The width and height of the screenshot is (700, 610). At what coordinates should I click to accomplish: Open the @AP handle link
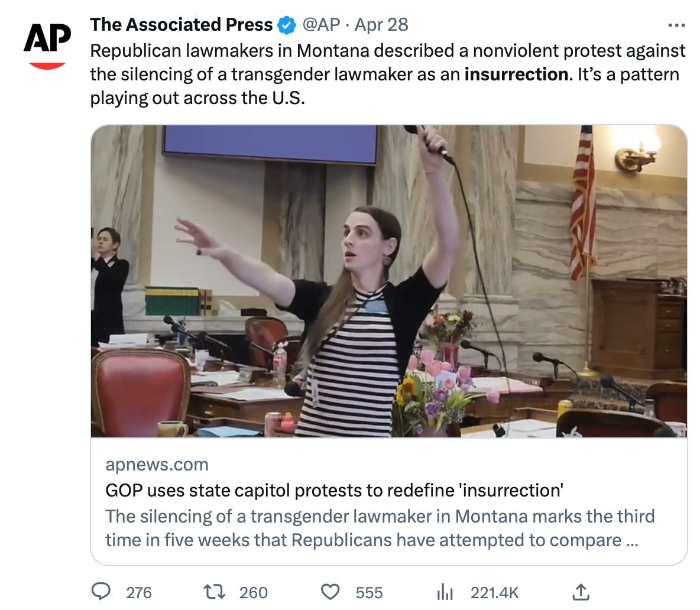pyautogui.click(x=321, y=25)
